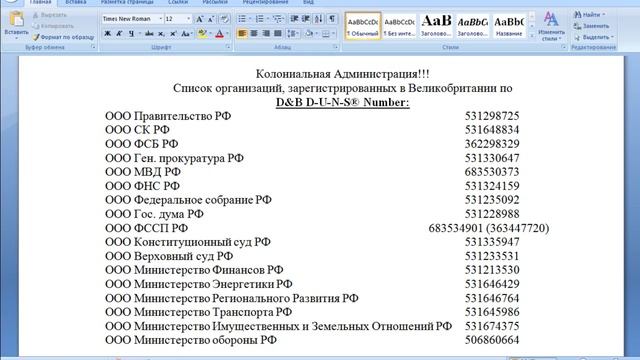
Task: Click the Copy (Копировать) button
Action: 53,26
